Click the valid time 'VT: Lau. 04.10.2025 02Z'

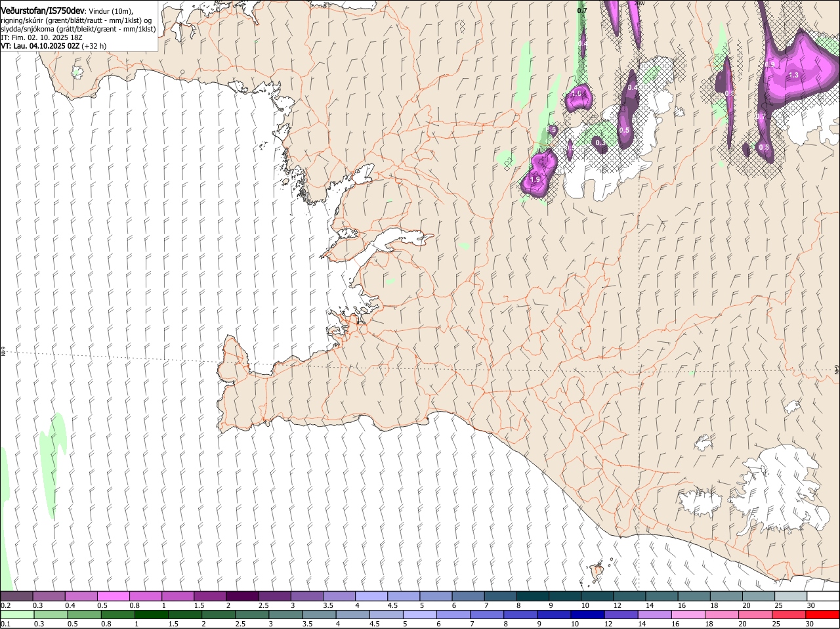pyautogui.click(x=40, y=46)
